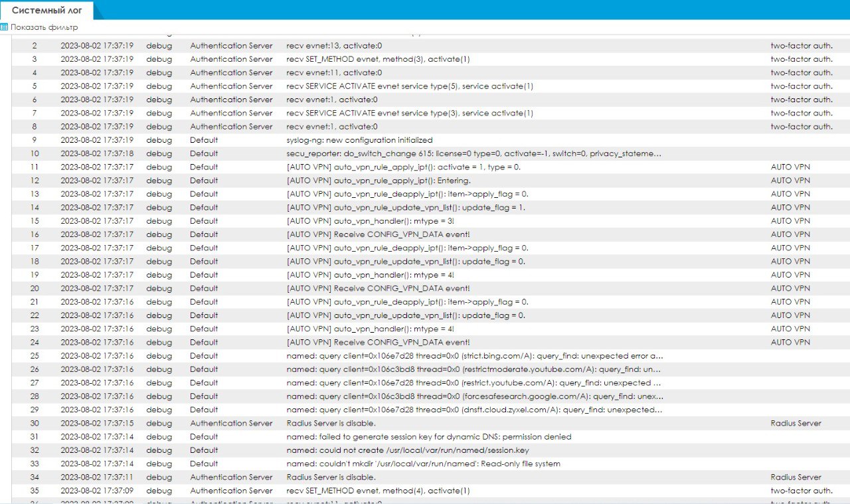Click the forcesafesearch.google.com query message
Viewport: 850px width, 504px height.
point(475,396)
